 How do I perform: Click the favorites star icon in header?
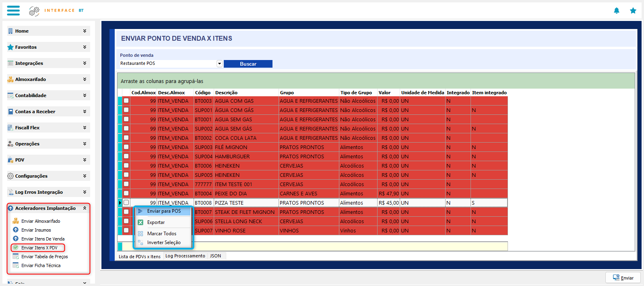click(x=633, y=10)
